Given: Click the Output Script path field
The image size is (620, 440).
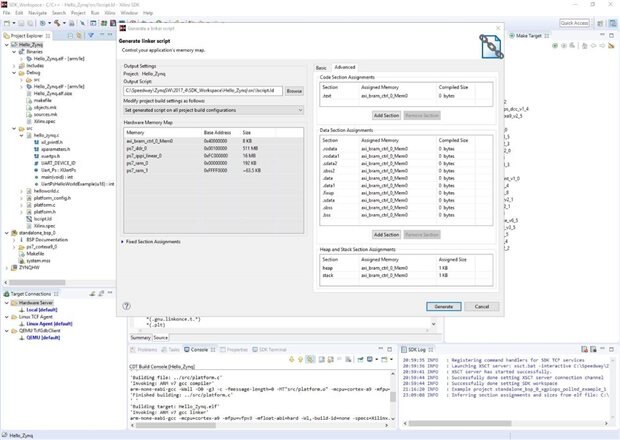Looking at the screenshot, I should click(x=203, y=91).
